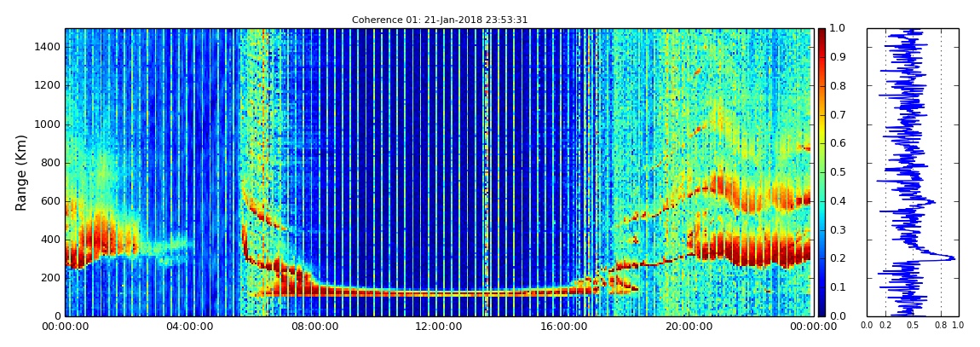Screen dimensions: 980x347
Task: Click the plot title "Coherence 01: 21-Jan-2018 23:53:31"
Action: click(440, 20)
